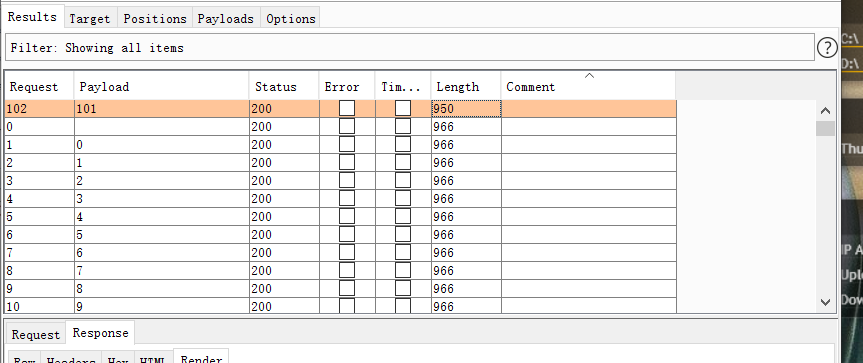Image resolution: width=863 pixels, height=363 pixels.
Task: Toggle Timeout checkbox for request 0
Action: (403, 126)
